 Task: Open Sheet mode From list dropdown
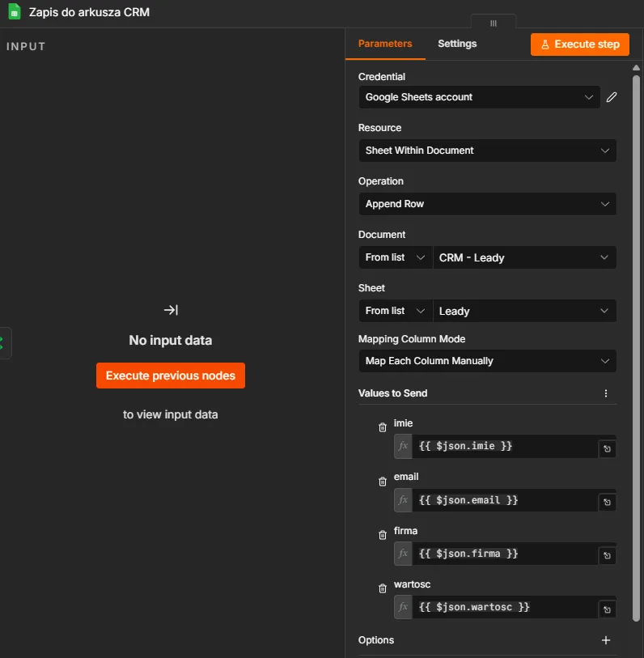pyautogui.click(x=395, y=311)
